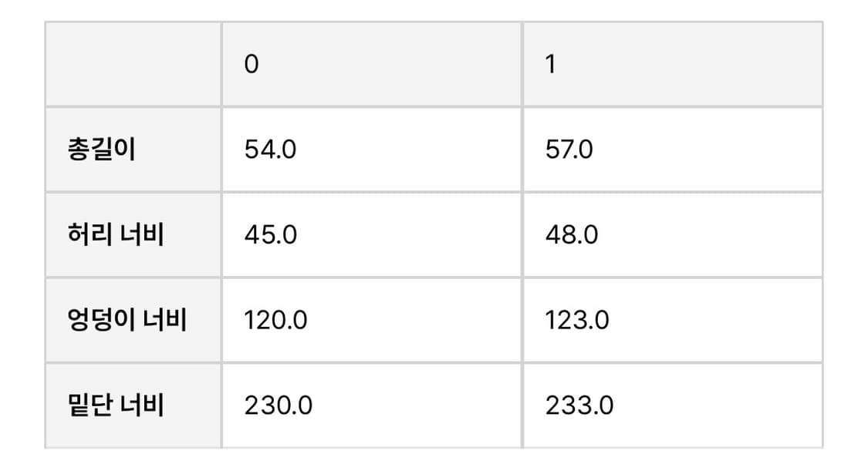Select the empty top-left header cell
868x471 pixels.
(x=133, y=65)
